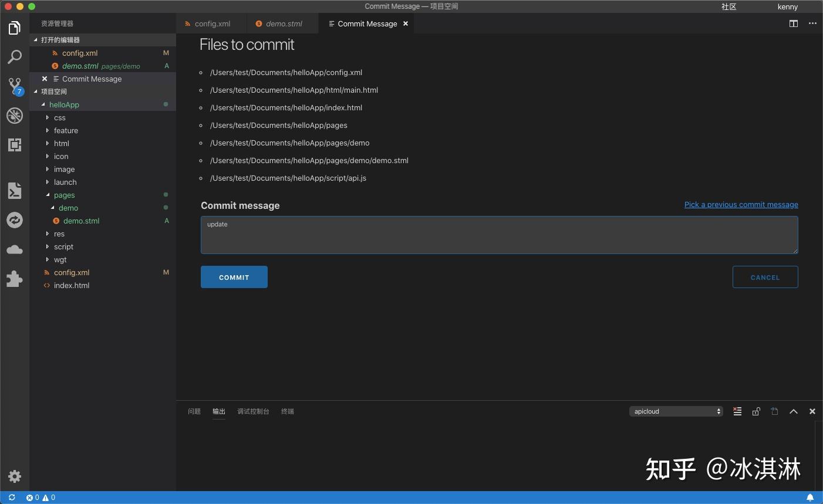Open the Explorer files icon in activity bar
This screenshot has width=823, height=504.
point(15,28)
